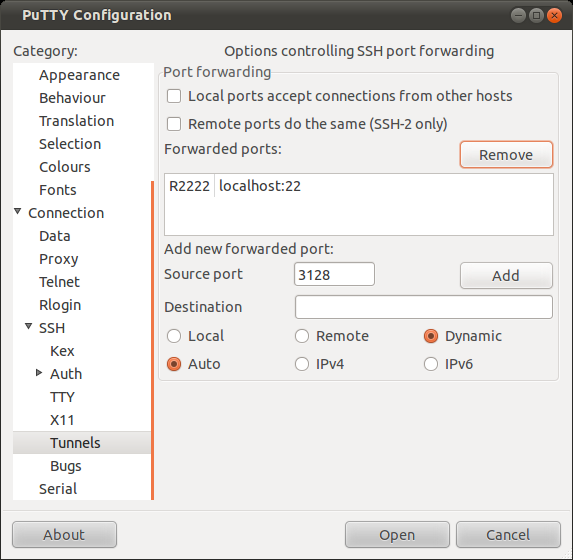The height and width of the screenshot is (560, 573).
Task: Cancel the PuTTY Configuration dialog
Action: 508,535
